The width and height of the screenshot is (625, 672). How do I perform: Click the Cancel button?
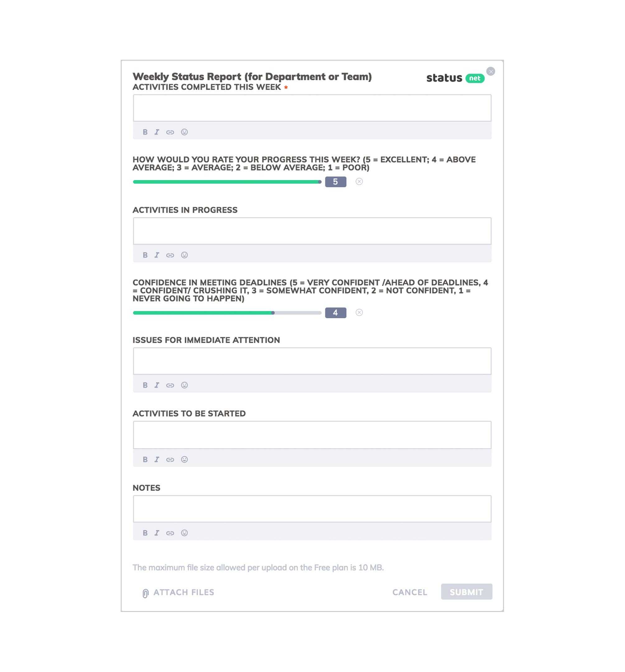coord(409,591)
